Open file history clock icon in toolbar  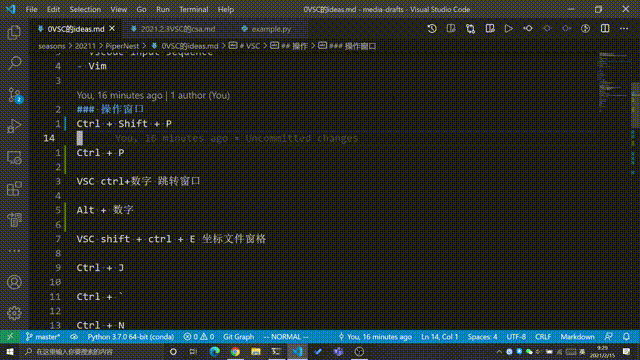click(x=432, y=29)
